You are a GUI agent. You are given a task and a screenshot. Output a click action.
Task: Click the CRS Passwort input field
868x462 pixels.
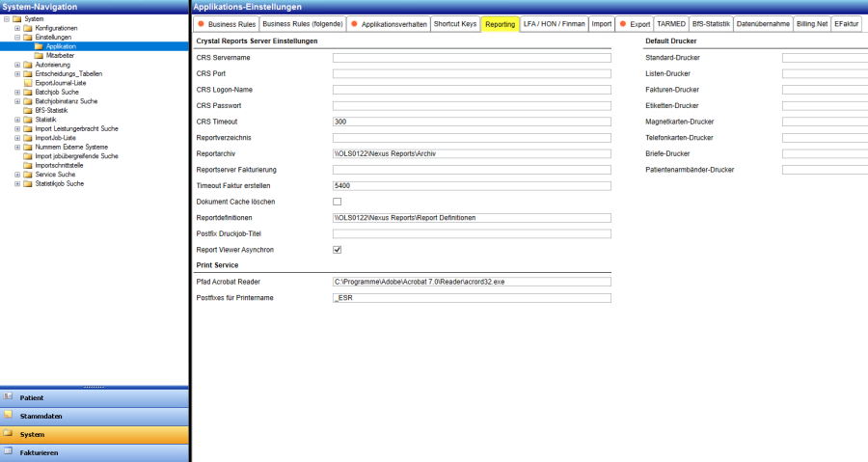(x=472, y=106)
